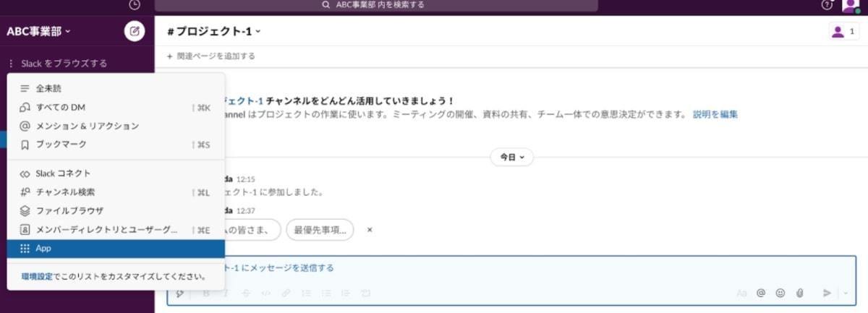868x313 pixels.
Task: Click the attach file paperclip icon
Action: [x=800, y=293]
